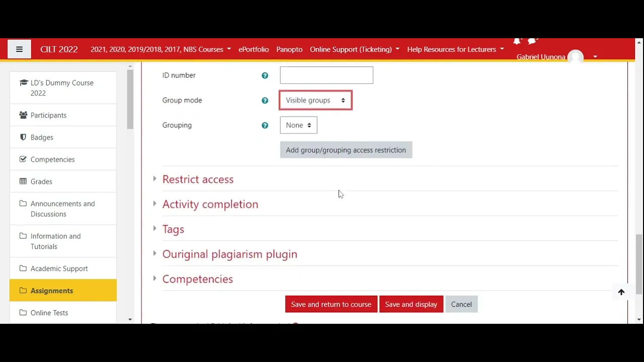Open LD's Dummy Course 2022 link
This screenshot has height=362, width=644.
[x=62, y=88]
